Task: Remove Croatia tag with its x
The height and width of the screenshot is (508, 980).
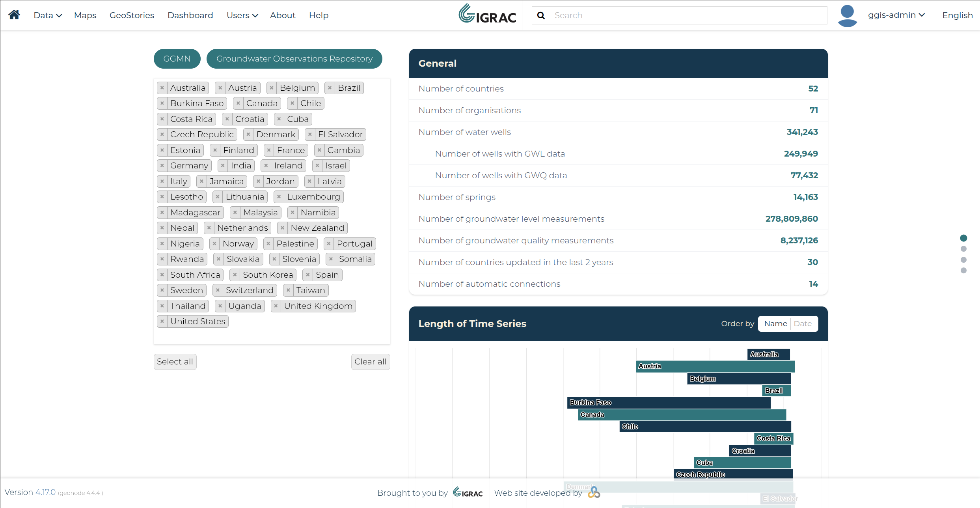Action: coord(227,119)
